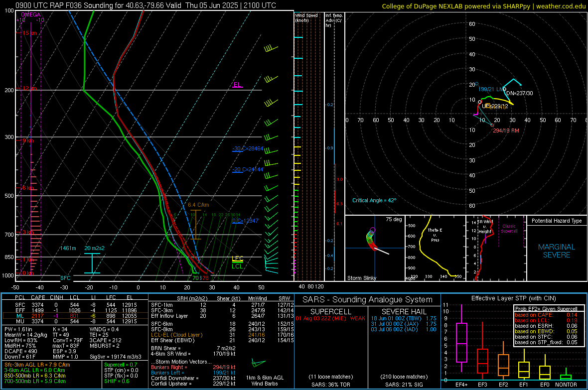
Task: Click the Supercell = 0.7 composite value
Action: (x=121, y=365)
